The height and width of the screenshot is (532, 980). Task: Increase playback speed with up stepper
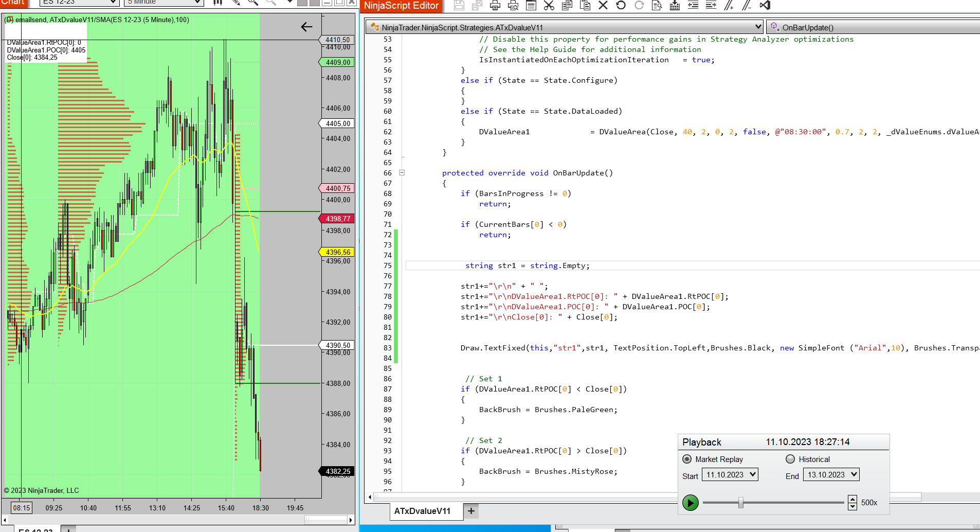pyautogui.click(x=852, y=499)
